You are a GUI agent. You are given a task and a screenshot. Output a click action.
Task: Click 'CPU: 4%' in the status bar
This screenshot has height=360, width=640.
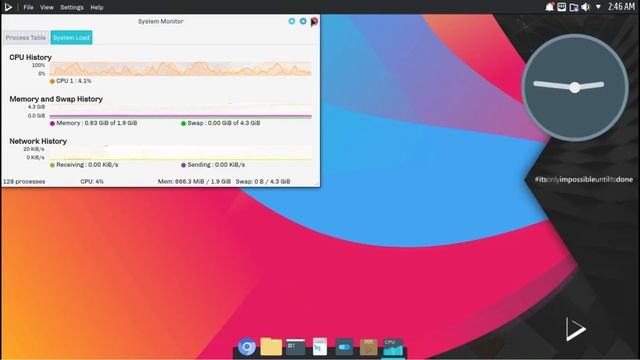pyautogui.click(x=92, y=181)
